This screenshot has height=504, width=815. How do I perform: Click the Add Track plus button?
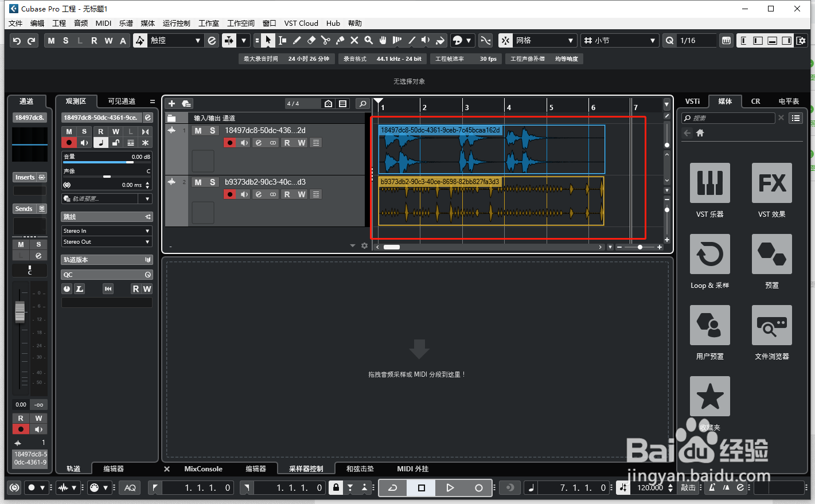[x=171, y=103]
